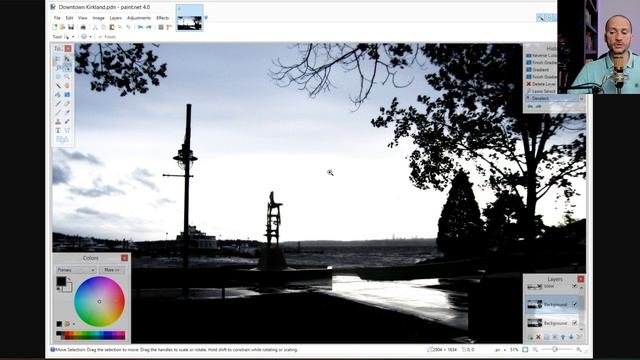Select the bottom Background layer row
Image resolution: width=640 pixels, height=360 pixels.
click(x=551, y=323)
